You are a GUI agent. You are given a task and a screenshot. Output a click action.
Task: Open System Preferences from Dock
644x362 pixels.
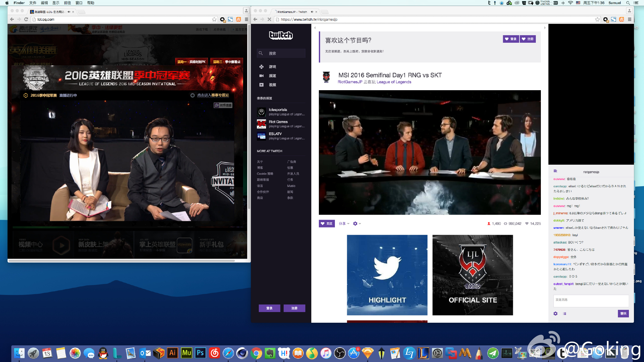437,353
